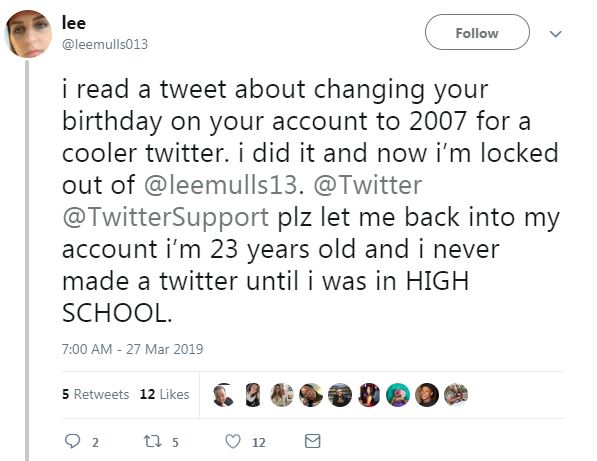The width and height of the screenshot is (597, 461).
Task: View the 12 Likes list
Action: click(164, 394)
